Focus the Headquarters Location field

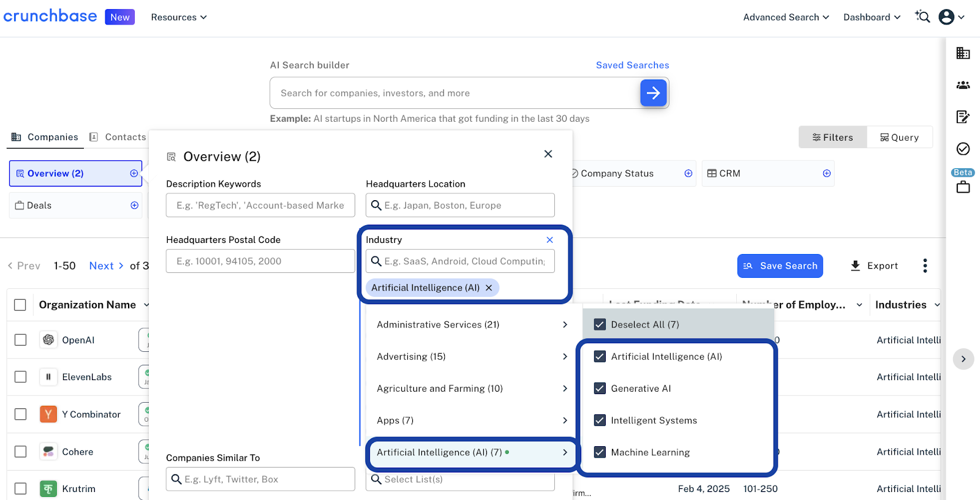[x=460, y=205]
